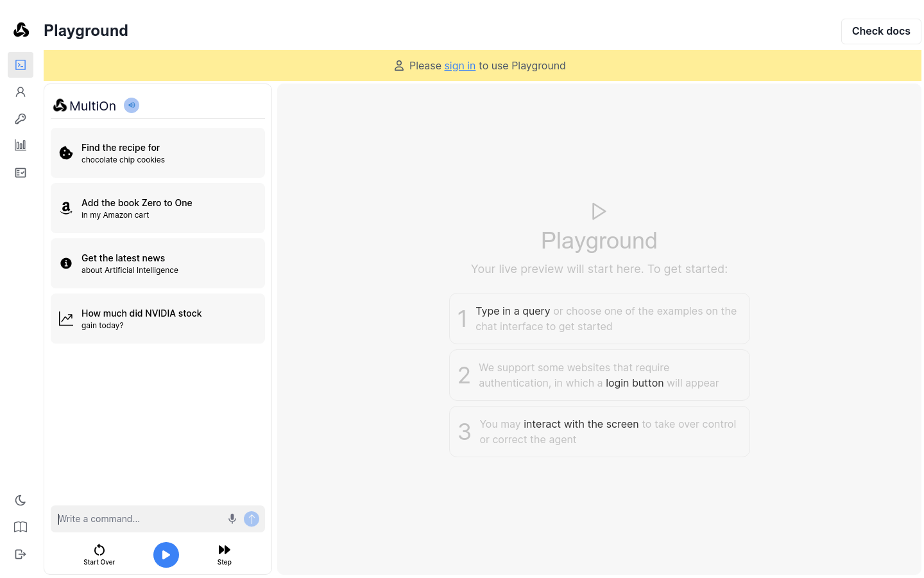Screen dimensions: 924x578
Task: Open the user profile sidebar icon
Action: [x=21, y=92]
